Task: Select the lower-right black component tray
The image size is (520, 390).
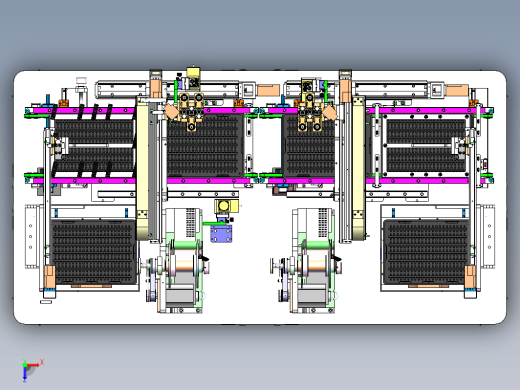Action: [427, 252]
